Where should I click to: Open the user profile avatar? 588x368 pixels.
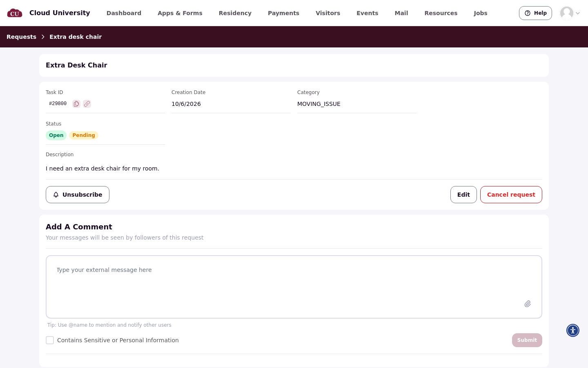coord(567,13)
